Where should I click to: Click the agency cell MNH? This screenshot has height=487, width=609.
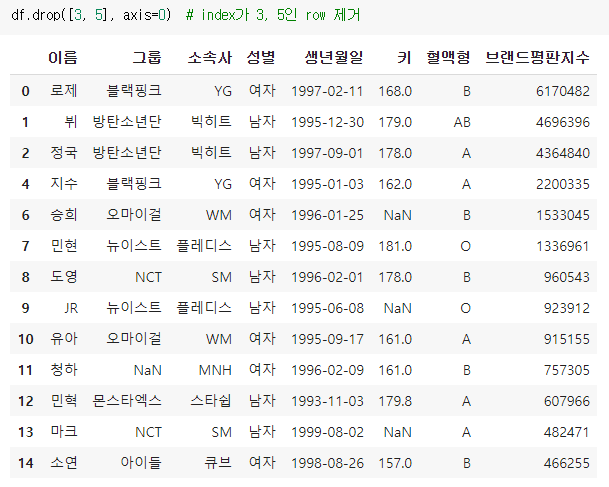click(x=215, y=370)
